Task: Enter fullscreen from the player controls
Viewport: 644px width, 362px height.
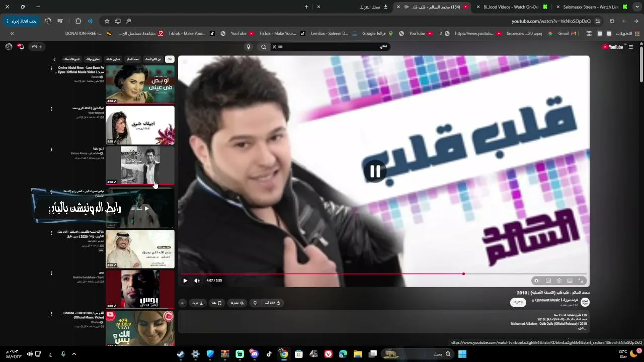Action: pos(581,281)
